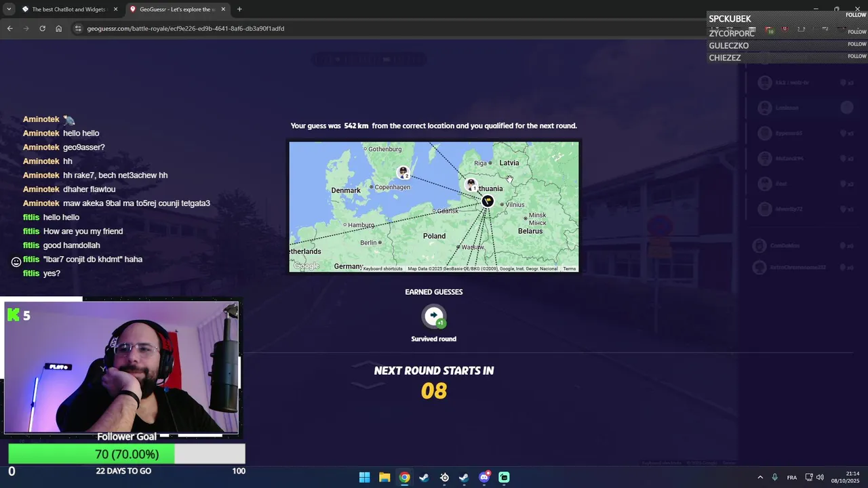Click the Follower Goal progress bar
Screen dimensions: 868x488
point(127,454)
